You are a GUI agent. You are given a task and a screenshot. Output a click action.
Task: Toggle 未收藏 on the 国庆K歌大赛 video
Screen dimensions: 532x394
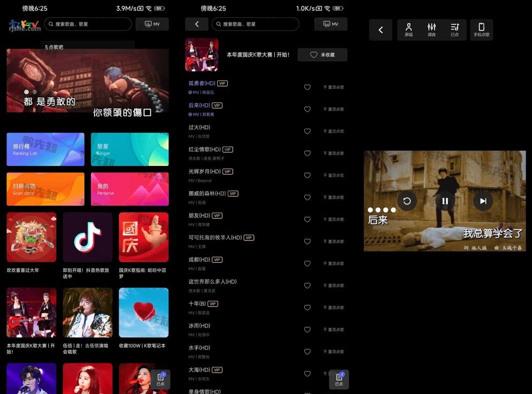click(x=322, y=55)
